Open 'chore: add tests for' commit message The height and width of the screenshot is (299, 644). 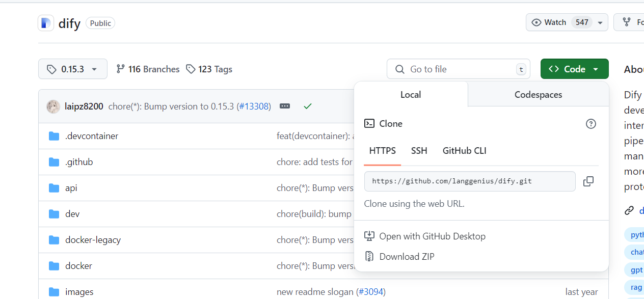[x=315, y=162]
